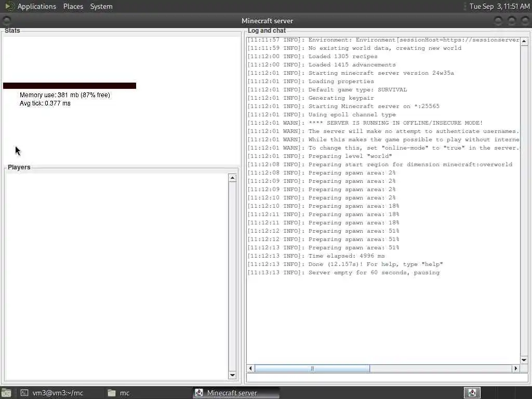
Task: Click the folder icon next to mc taskbar label
Action: 112,393
